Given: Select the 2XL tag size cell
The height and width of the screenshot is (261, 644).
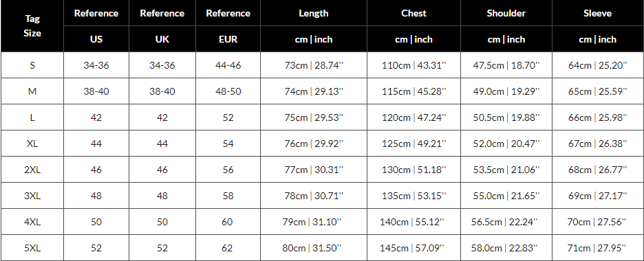Looking at the screenshot, I should tap(32, 170).
